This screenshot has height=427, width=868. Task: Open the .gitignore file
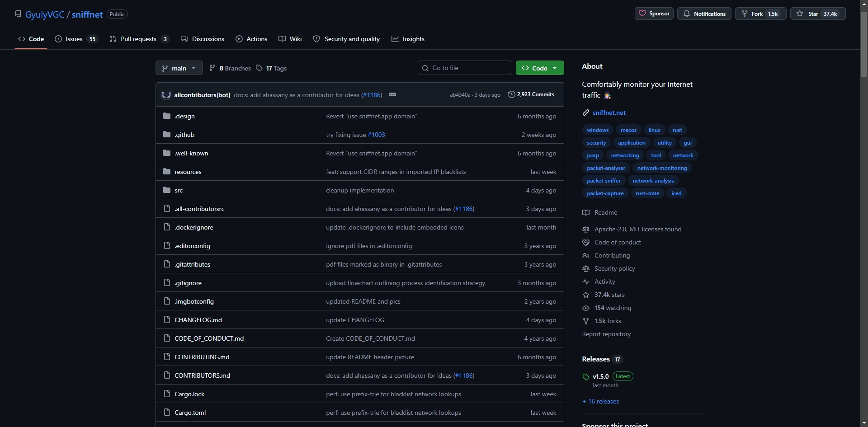coord(188,283)
